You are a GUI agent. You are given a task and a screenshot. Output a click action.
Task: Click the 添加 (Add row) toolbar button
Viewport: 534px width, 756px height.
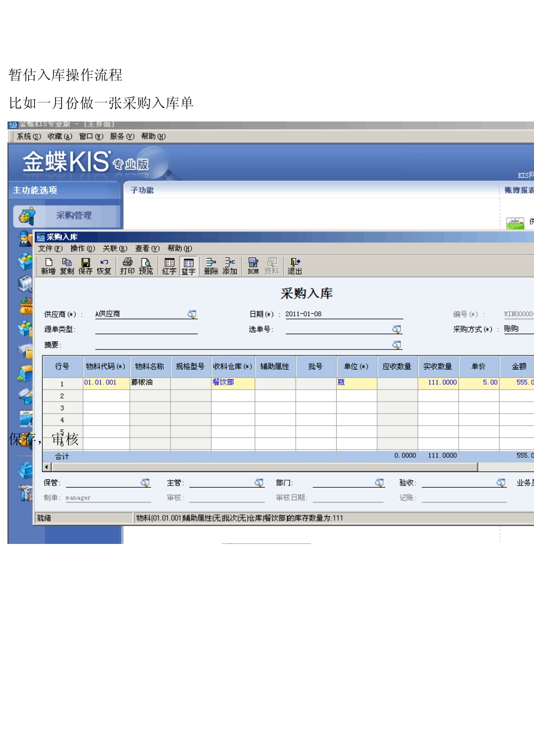pyautogui.click(x=230, y=266)
